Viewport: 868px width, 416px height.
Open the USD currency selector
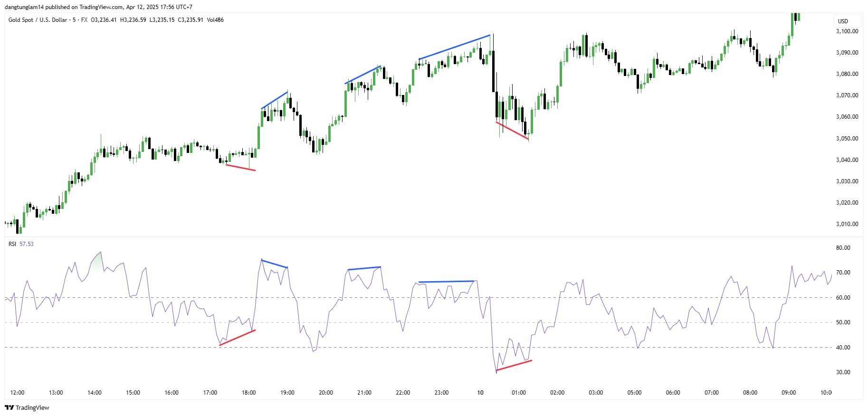click(x=848, y=21)
